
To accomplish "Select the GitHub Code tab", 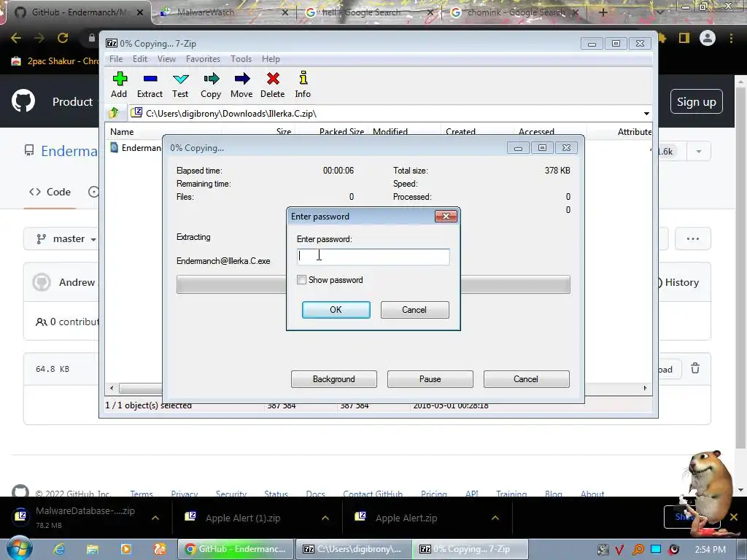I will coord(50,192).
